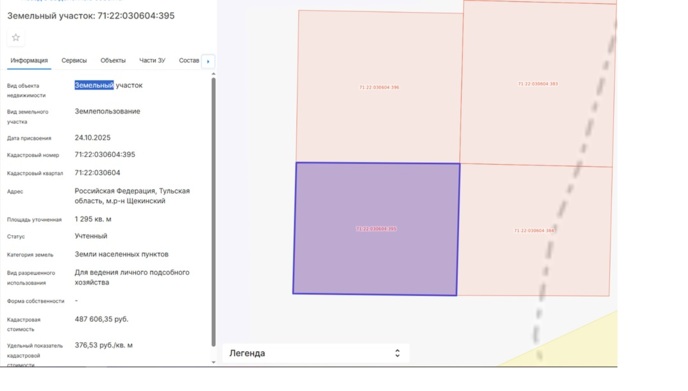Open the Легенда dropdown bar

coord(316,353)
